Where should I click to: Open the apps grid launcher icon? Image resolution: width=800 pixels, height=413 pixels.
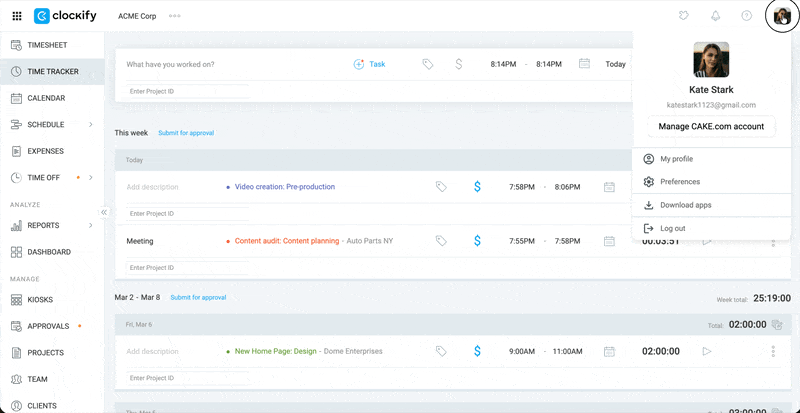16,16
